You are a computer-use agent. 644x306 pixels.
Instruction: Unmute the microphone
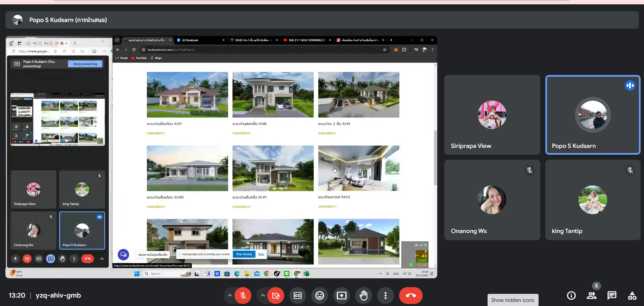[x=243, y=296]
